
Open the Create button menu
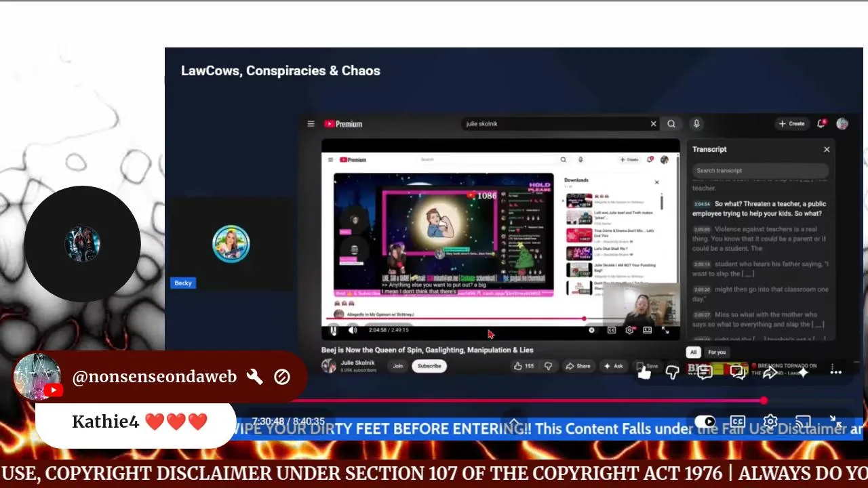coord(791,124)
